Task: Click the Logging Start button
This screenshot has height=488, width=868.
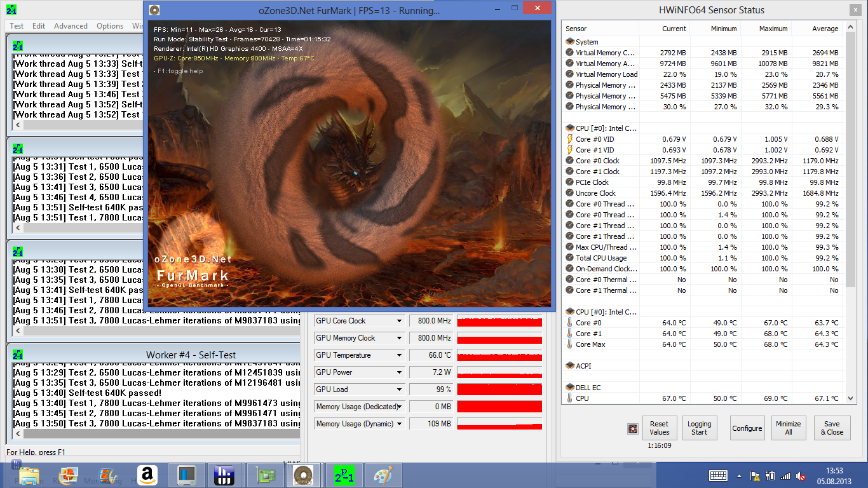Action: click(699, 428)
